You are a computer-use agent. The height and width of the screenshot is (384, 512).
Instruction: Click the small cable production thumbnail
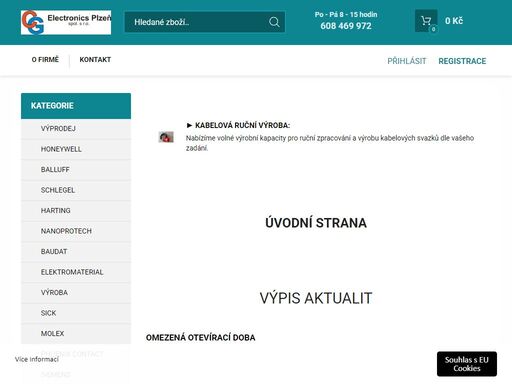[166, 137]
